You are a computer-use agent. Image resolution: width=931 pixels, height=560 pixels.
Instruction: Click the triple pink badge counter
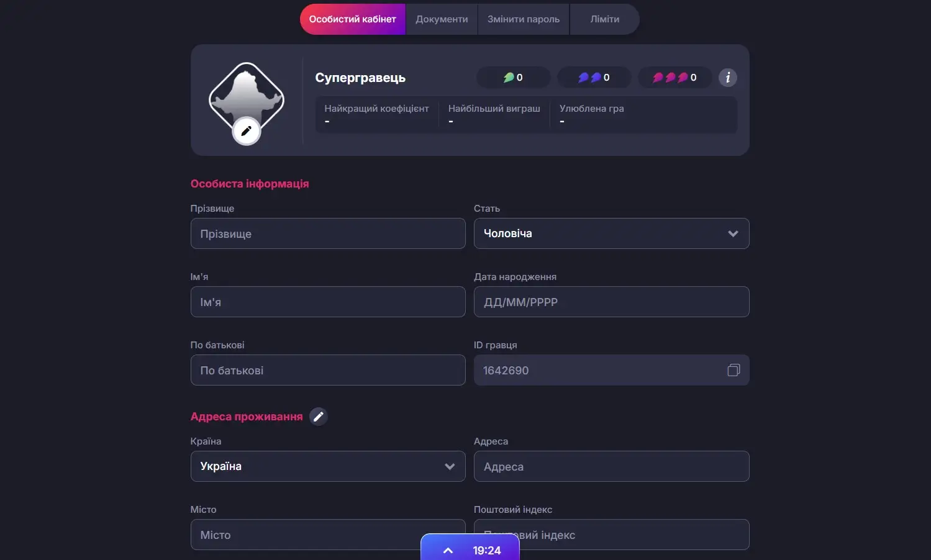tap(674, 78)
